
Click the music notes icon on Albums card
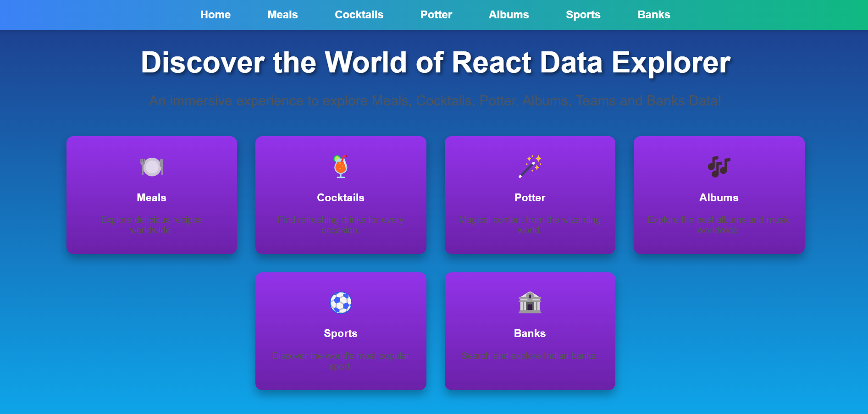point(719,166)
